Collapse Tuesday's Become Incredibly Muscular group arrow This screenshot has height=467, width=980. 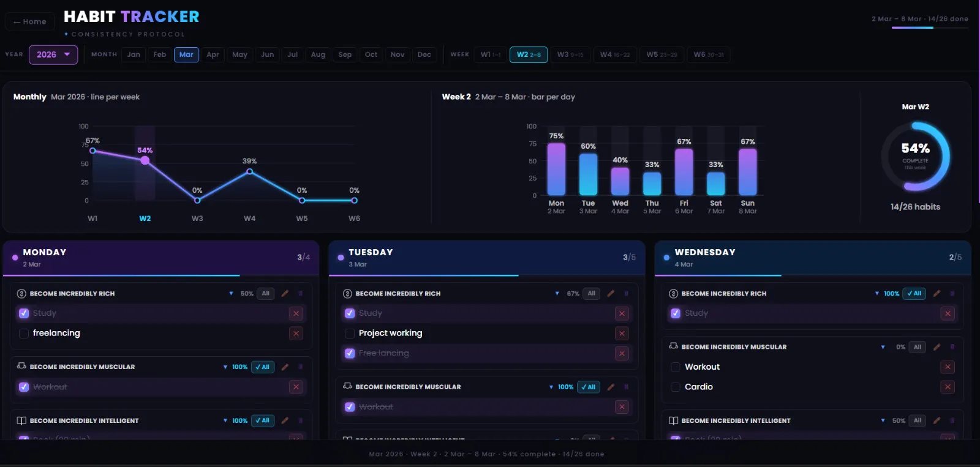(551, 387)
